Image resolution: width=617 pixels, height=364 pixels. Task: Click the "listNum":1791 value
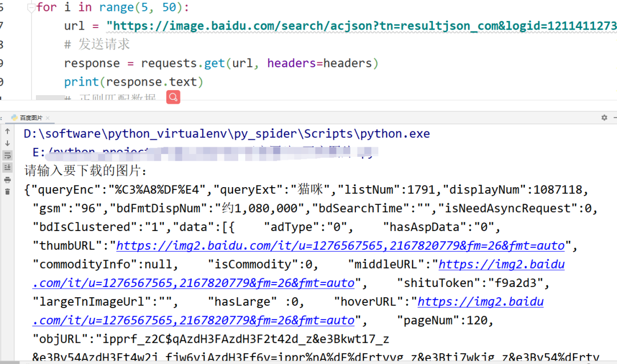pos(386,189)
